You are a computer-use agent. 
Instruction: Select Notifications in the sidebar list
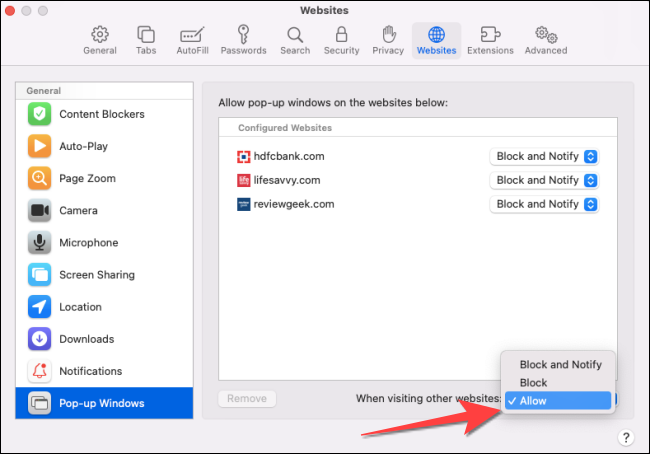click(90, 371)
